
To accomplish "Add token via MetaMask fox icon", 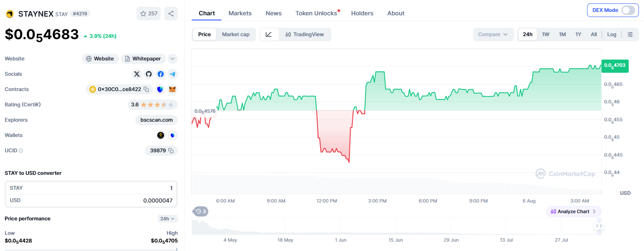I will coord(172,89).
